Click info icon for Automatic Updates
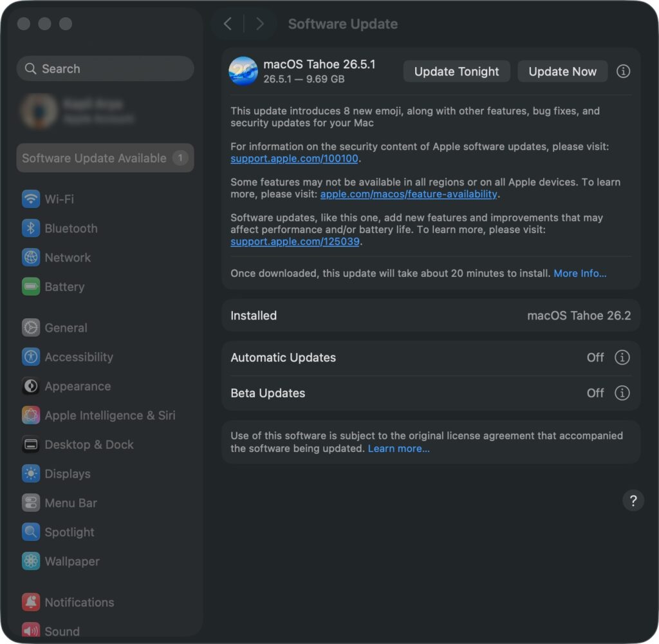 point(622,357)
